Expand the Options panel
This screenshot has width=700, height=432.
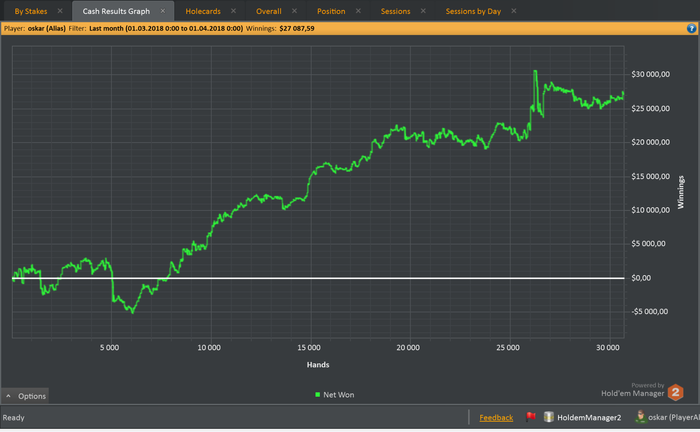[25, 396]
